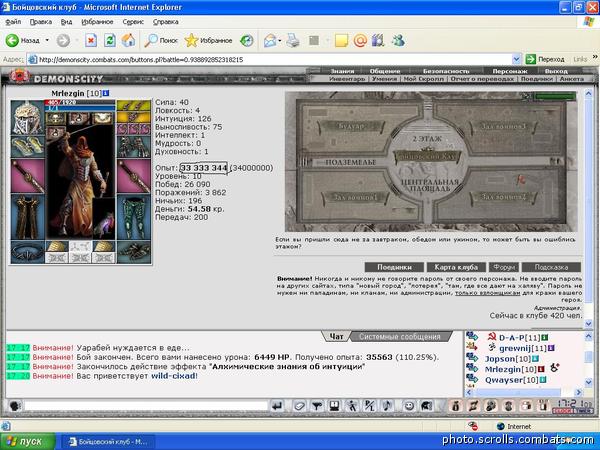This screenshot has height=450, width=600.
Task: Open the Анкета submenu link
Action: (x=572, y=79)
